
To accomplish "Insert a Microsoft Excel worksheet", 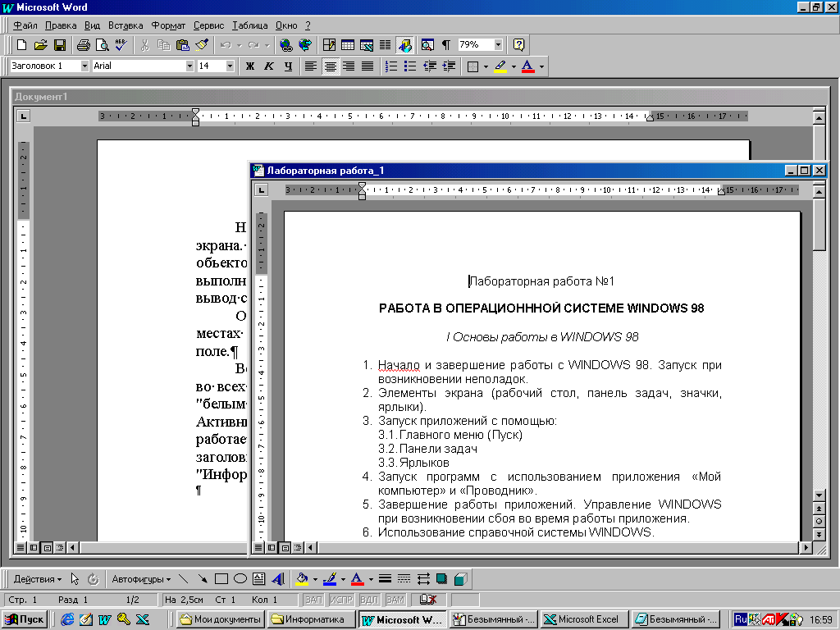I will point(367,45).
